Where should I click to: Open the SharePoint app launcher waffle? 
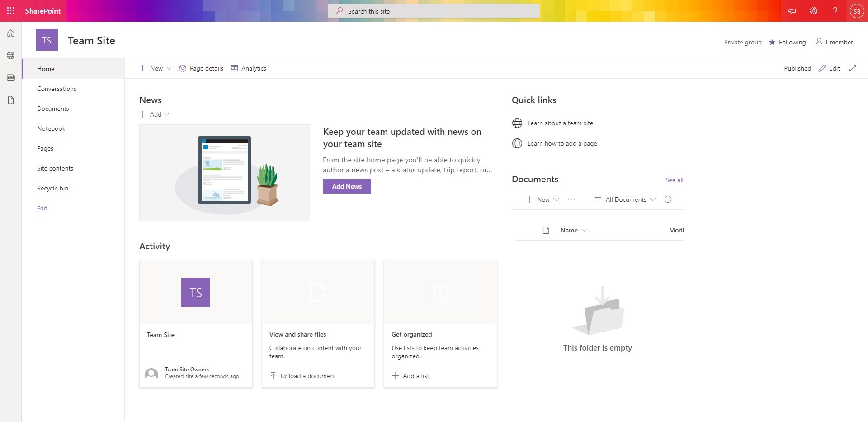click(x=10, y=10)
